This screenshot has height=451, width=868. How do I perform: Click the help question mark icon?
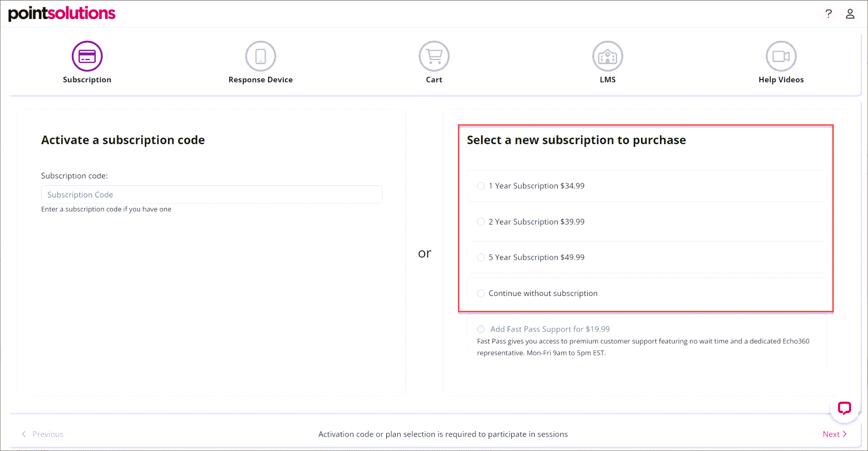click(829, 14)
